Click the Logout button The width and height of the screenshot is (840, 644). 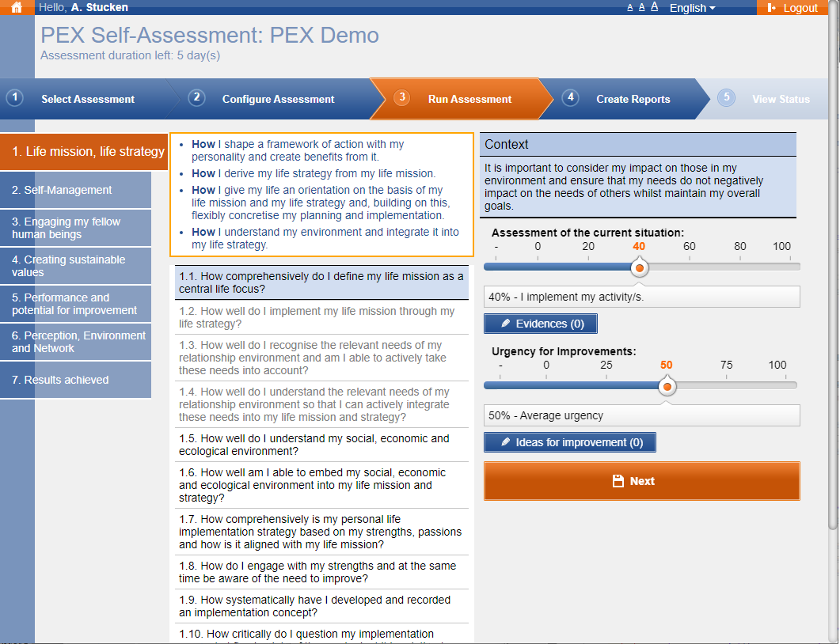792,8
